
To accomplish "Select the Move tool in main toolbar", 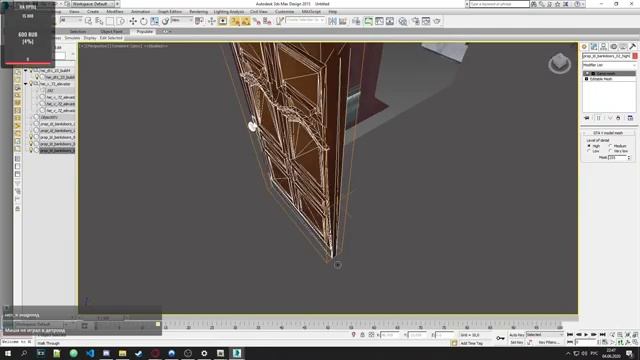I will click(x=133, y=21).
